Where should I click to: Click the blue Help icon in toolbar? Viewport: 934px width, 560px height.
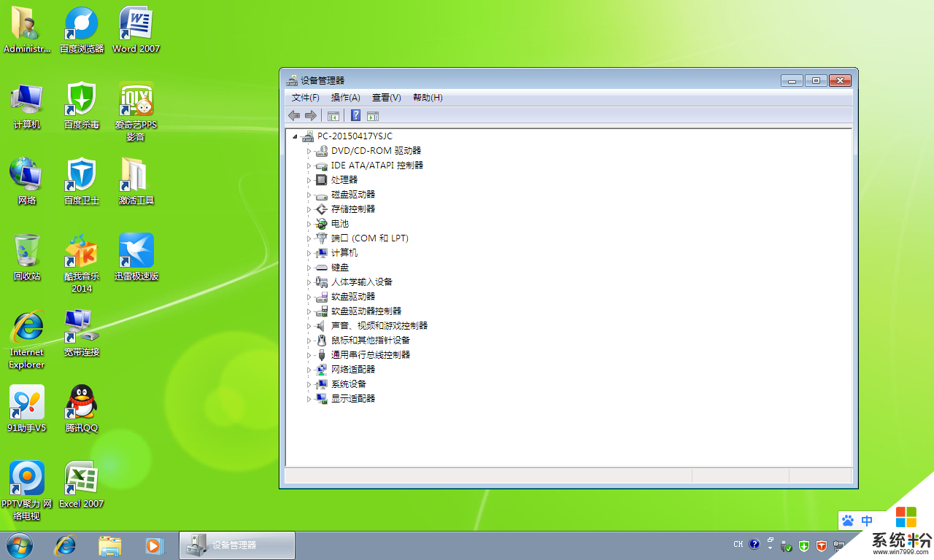355,115
